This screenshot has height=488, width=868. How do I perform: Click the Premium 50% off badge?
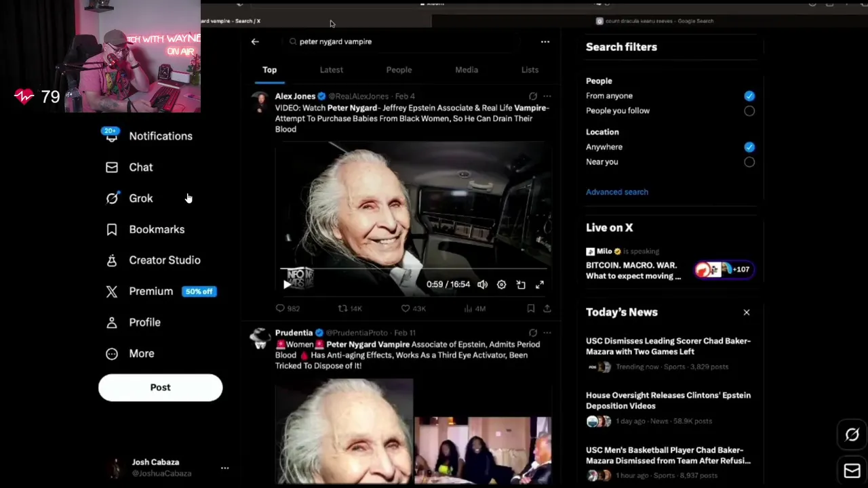coord(199,291)
